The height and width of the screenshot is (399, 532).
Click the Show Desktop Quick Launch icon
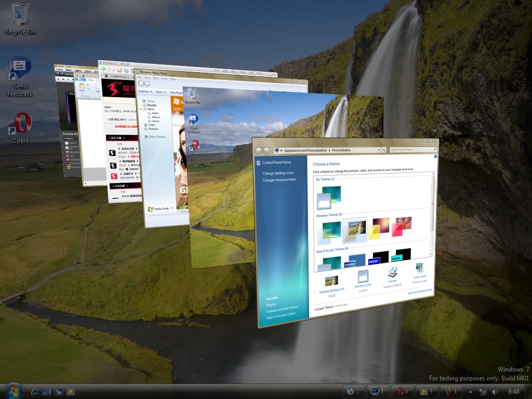point(46,391)
